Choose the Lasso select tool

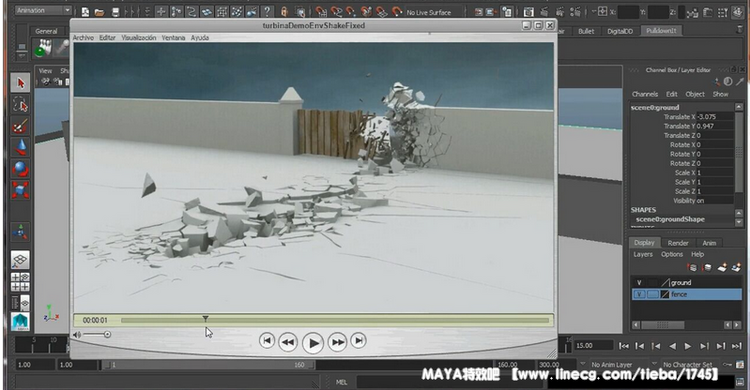(20, 105)
